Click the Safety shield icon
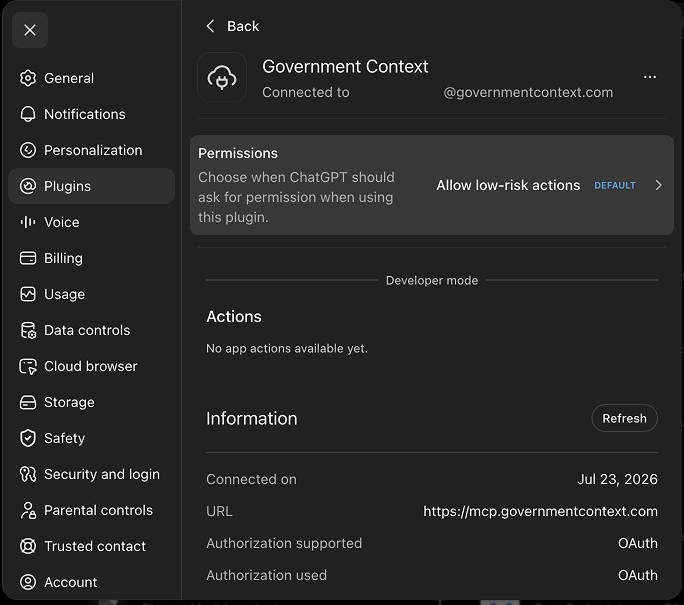This screenshot has width=684, height=605. click(x=28, y=438)
